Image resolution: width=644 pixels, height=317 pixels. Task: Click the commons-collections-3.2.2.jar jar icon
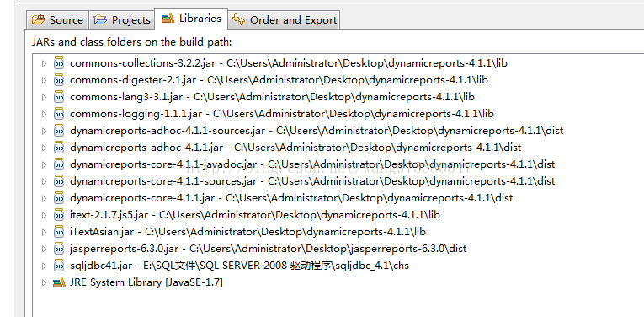59,63
